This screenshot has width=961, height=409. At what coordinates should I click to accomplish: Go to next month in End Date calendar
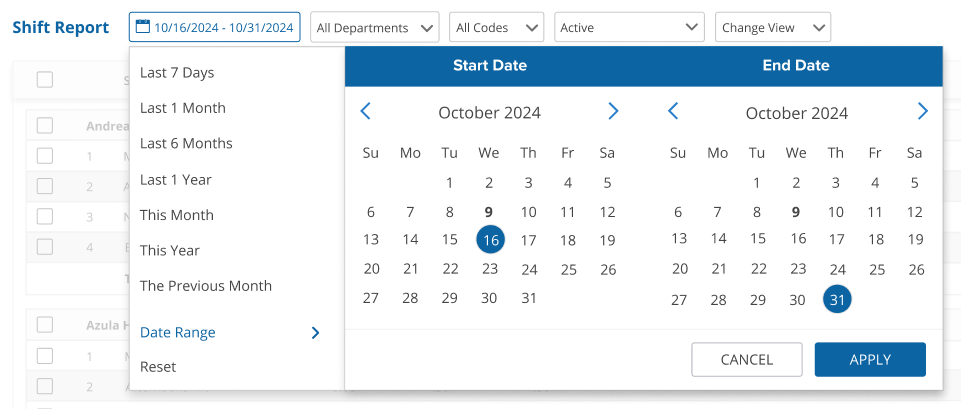(x=922, y=112)
